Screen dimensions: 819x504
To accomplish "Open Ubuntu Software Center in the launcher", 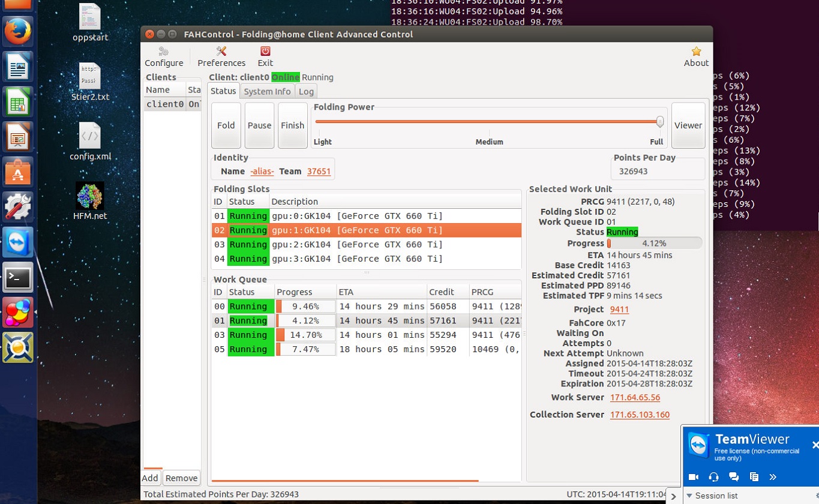I will [x=18, y=172].
